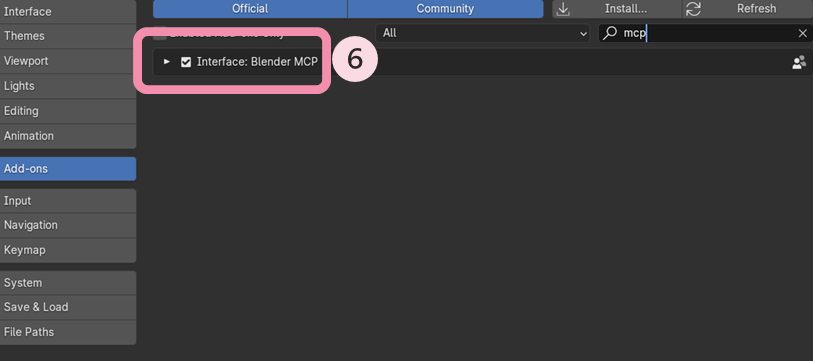813x361 pixels.
Task: Open the Interface preferences section
Action: tap(68, 11)
